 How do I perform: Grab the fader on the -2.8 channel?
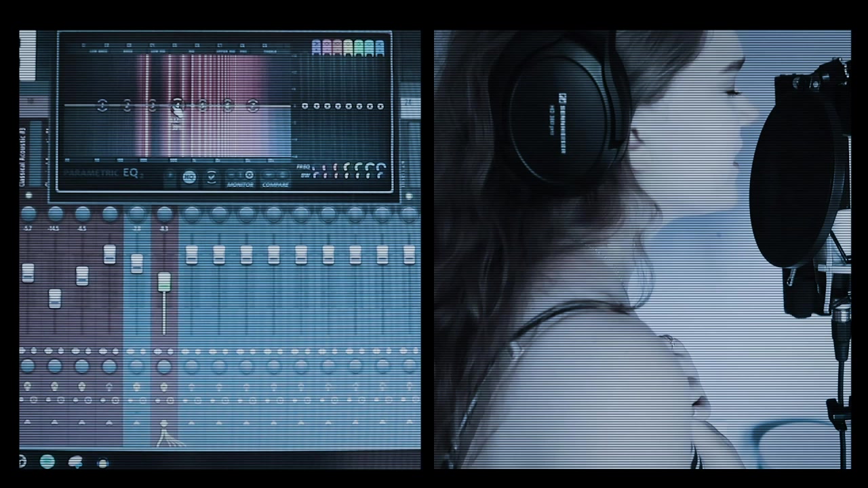pos(137,263)
